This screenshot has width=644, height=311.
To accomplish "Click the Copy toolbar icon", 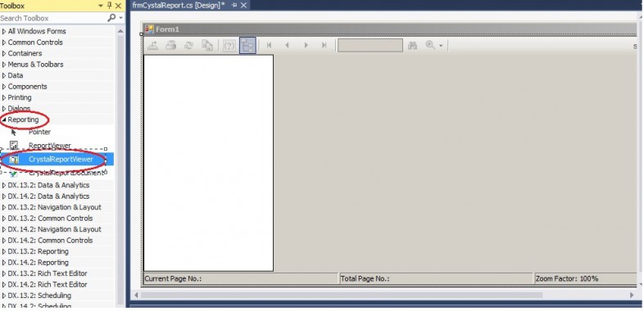I will tap(207, 46).
